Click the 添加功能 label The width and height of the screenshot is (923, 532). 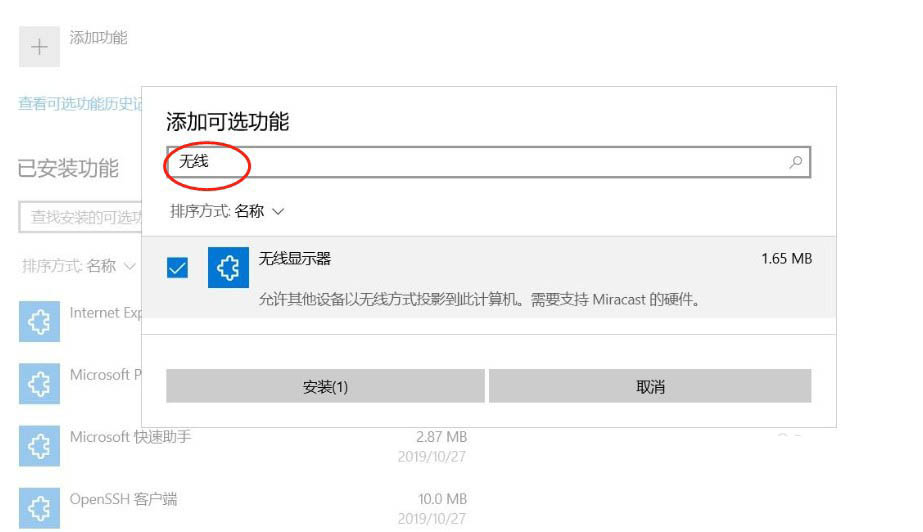98,38
